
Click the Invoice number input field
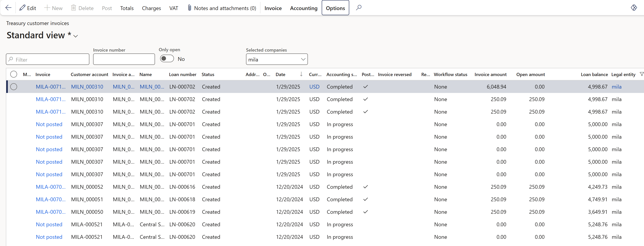[124, 60]
